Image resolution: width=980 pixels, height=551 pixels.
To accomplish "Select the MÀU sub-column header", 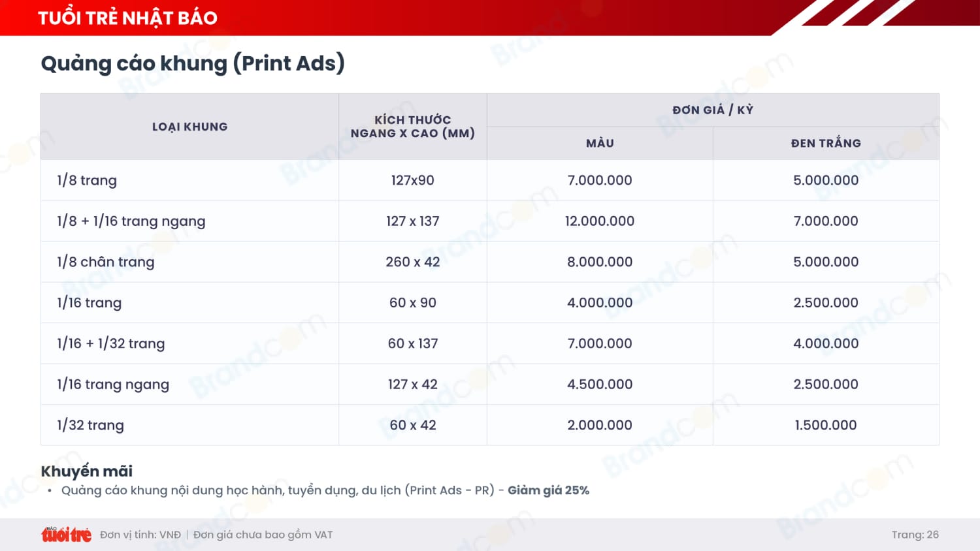I will (599, 143).
